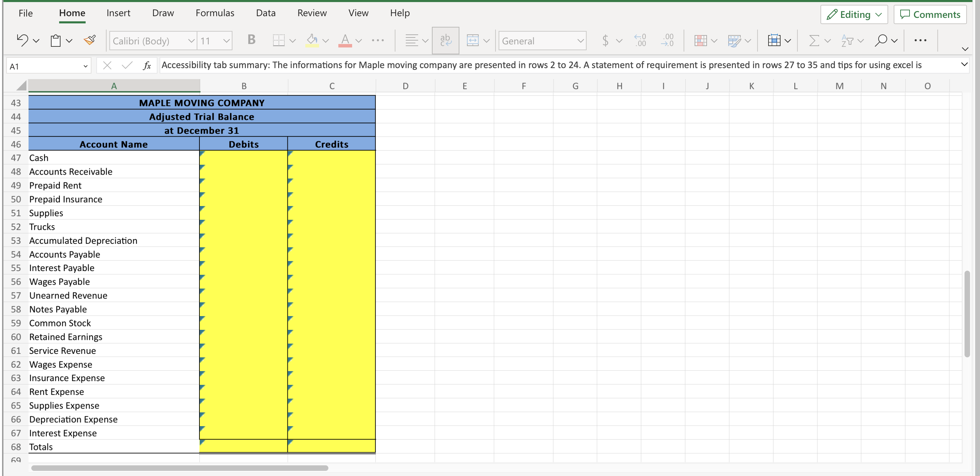Viewport: 980px width, 476px height.
Task: Click the Find magnifier icon
Action: click(881, 40)
